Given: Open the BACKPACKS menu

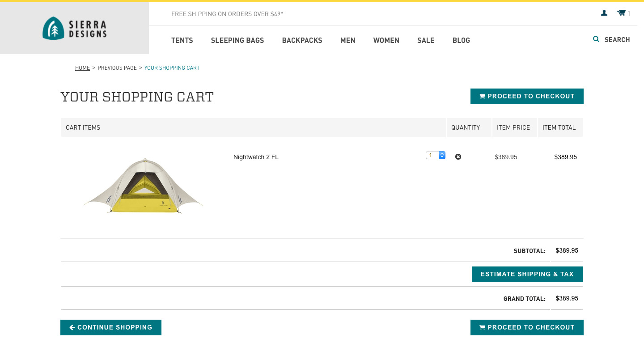Looking at the screenshot, I should coord(302,40).
